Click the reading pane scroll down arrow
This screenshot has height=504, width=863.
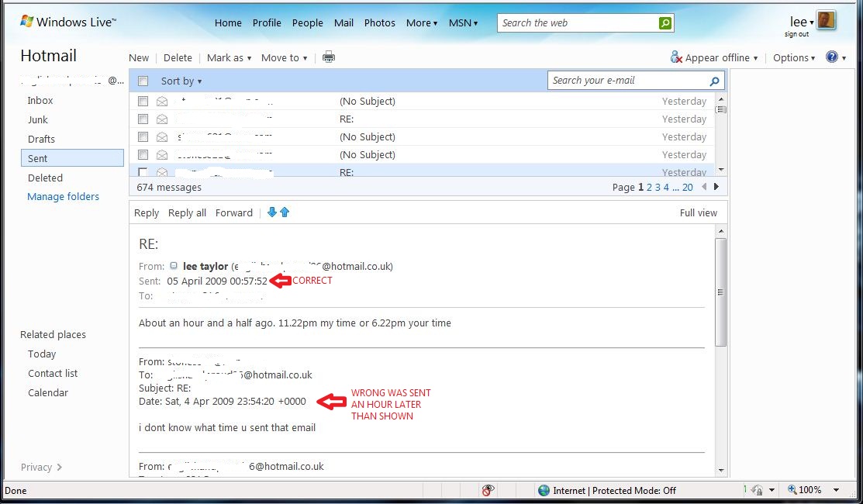[x=721, y=471]
